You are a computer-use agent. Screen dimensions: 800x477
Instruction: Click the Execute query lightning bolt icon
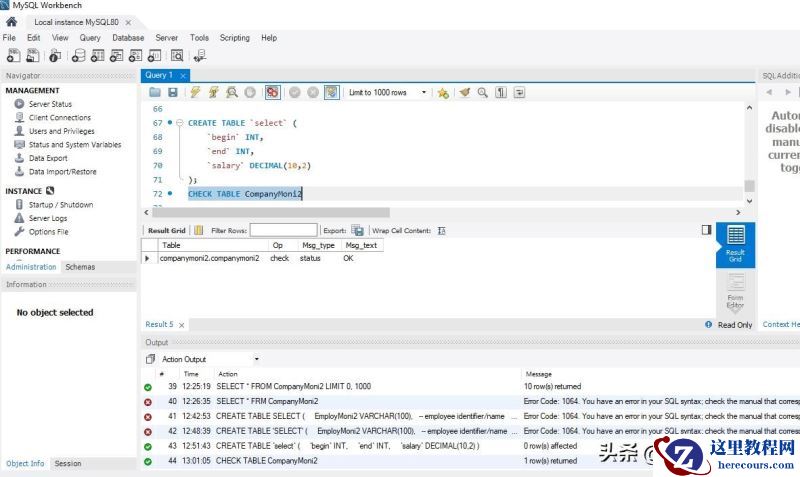click(195, 92)
